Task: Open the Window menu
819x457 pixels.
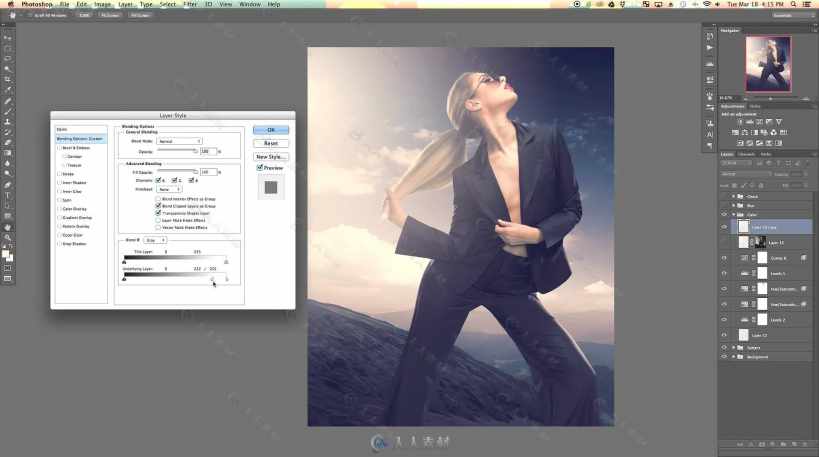Action: click(x=250, y=4)
